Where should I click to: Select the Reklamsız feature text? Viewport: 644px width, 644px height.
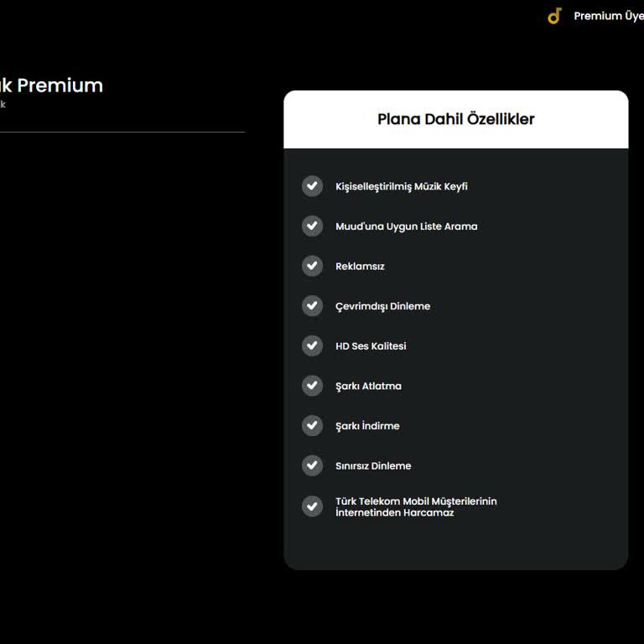pos(360,266)
